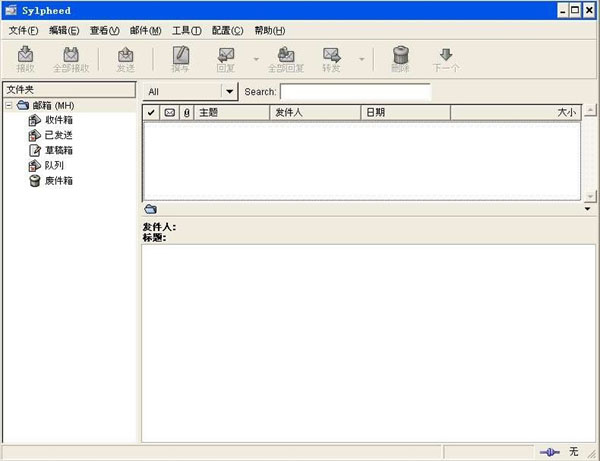This screenshot has width=600, height=461.
Task: Sort messages by 大小 column
Action: (516, 112)
